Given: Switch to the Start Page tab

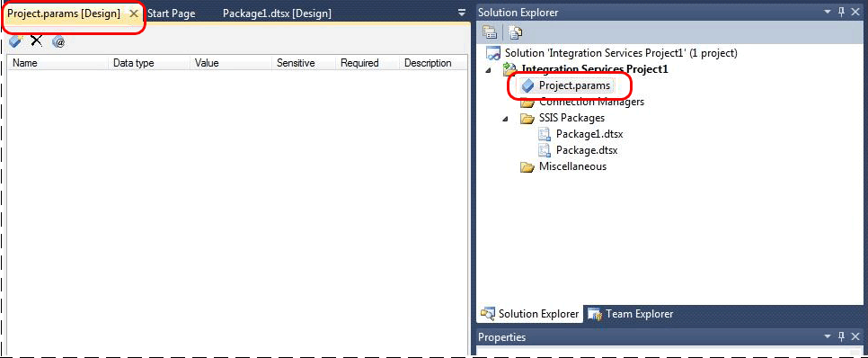Looking at the screenshot, I should (x=171, y=13).
